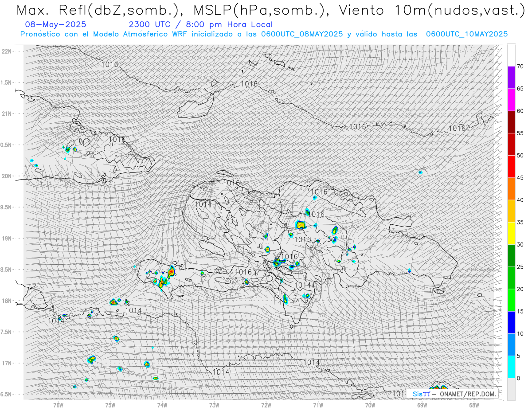Click the purple 65–70 dBZ legend swatch
Image resolution: width=532 pixels, height=411 pixels.
pyautogui.click(x=511, y=78)
